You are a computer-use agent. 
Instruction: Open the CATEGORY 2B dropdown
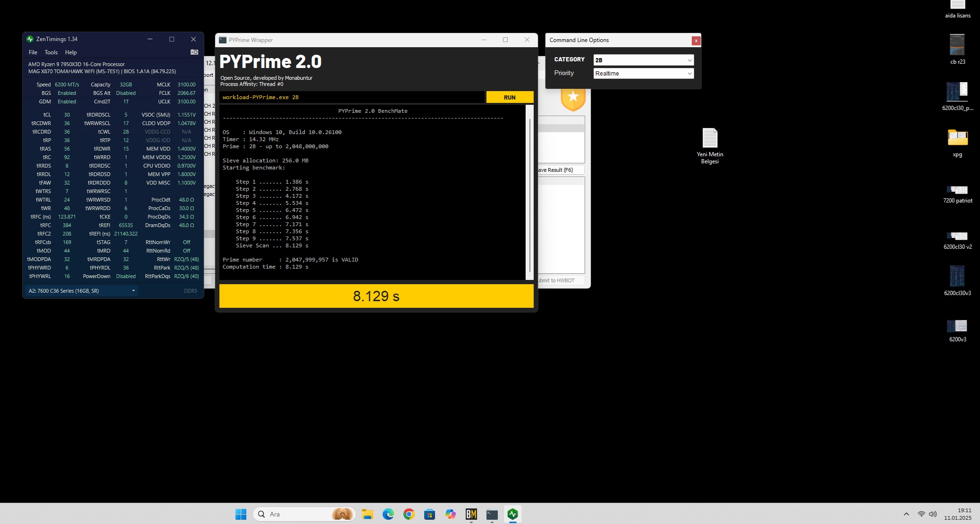644,60
